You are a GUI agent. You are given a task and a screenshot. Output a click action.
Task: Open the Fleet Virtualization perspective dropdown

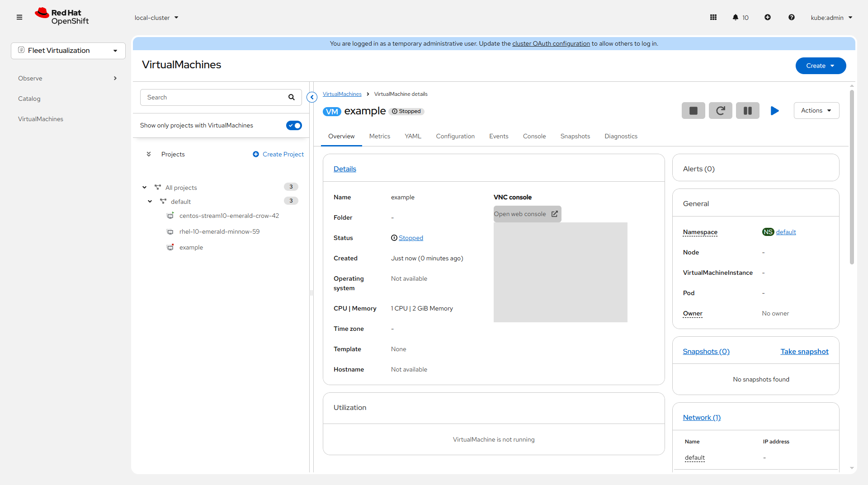[68, 51]
